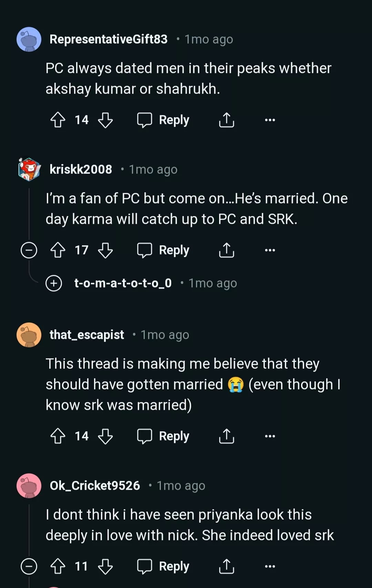Screen dimensions: 372x588
Task: Expand t-o-m-a-t-o-t-o_0's collapsed reply
Action: (x=54, y=283)
